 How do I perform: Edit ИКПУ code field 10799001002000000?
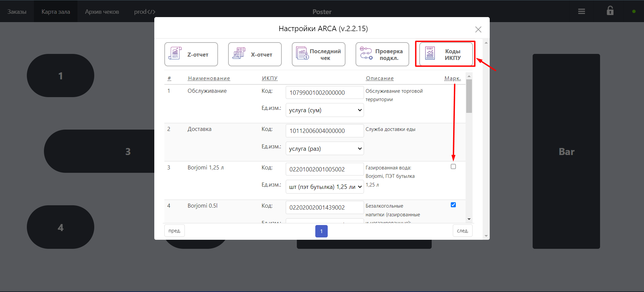click(x=325, y=92)
